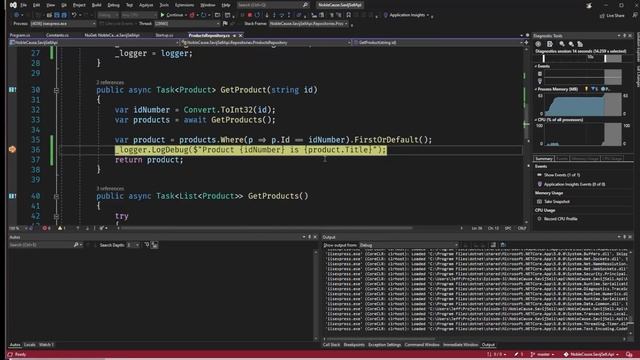Click the search magnifier in the title bar
640x360 pixels.
tap(305, 5)
